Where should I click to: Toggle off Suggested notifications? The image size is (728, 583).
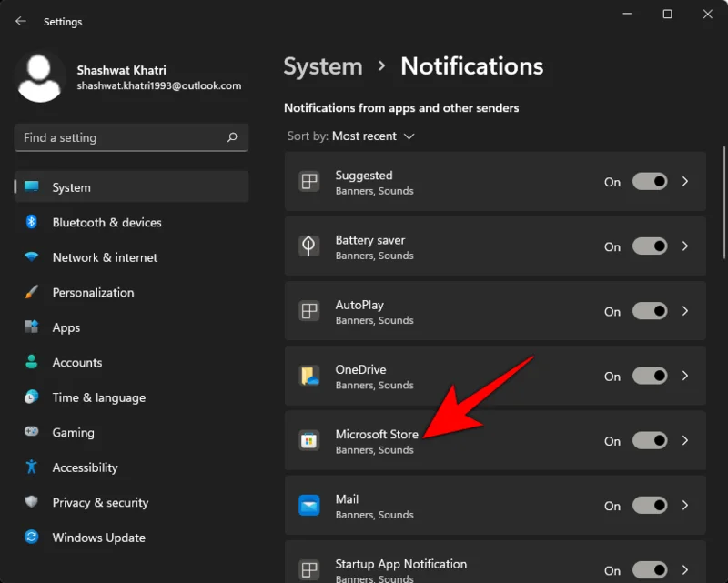coord(650,182)
